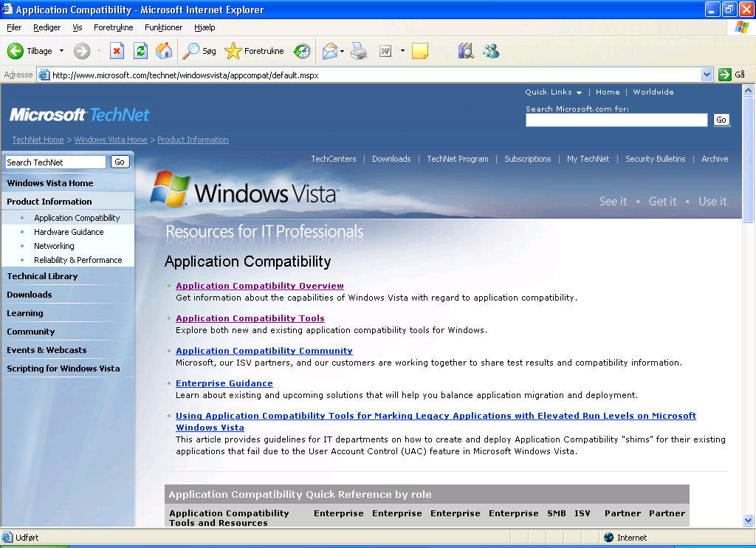Open the Filer menu

pos(14,27)
